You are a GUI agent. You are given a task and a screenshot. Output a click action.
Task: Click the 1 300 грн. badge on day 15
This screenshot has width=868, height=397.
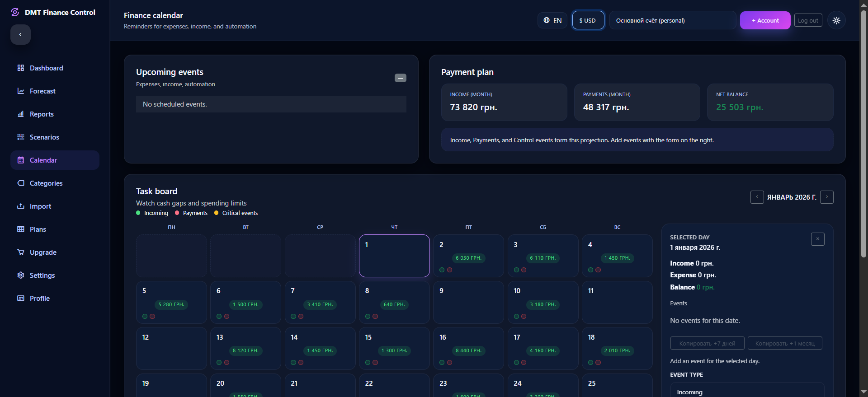coord(394,350)
